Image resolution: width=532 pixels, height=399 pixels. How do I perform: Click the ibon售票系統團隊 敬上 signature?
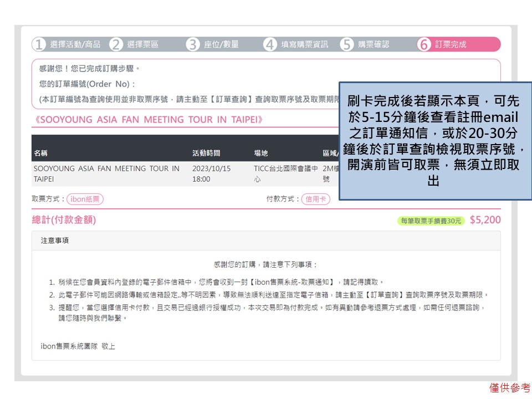78,346
